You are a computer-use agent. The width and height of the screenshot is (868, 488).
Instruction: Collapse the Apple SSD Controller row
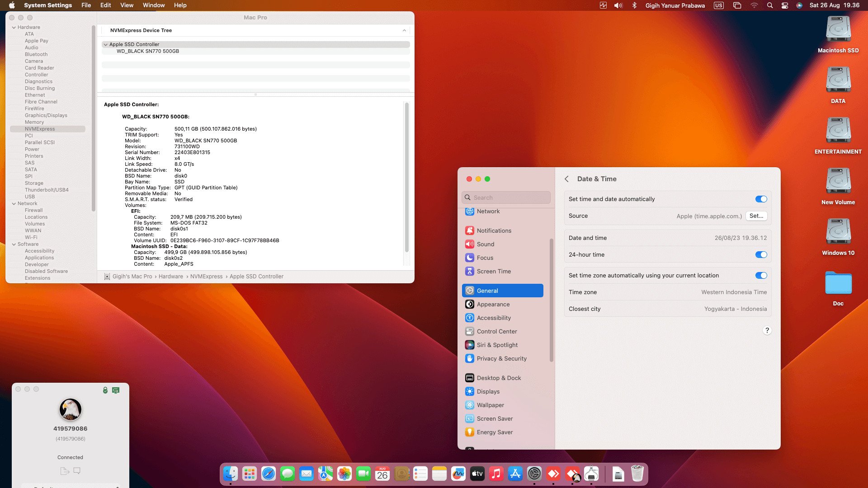tap(105, 44)
